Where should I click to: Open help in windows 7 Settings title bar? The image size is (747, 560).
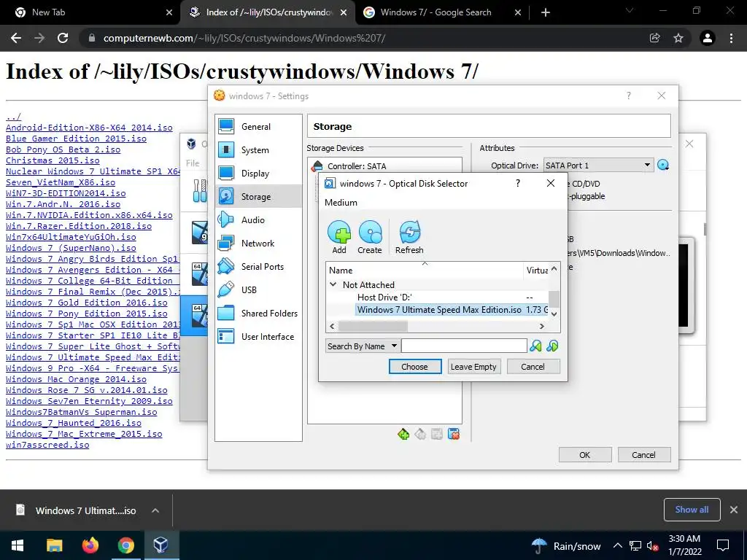click(x=628, y=96)
